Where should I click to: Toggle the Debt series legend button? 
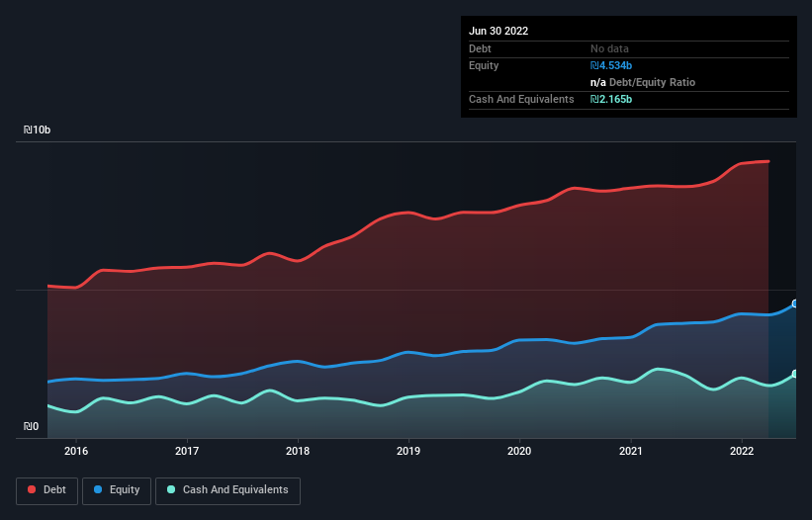coord(46,490)
